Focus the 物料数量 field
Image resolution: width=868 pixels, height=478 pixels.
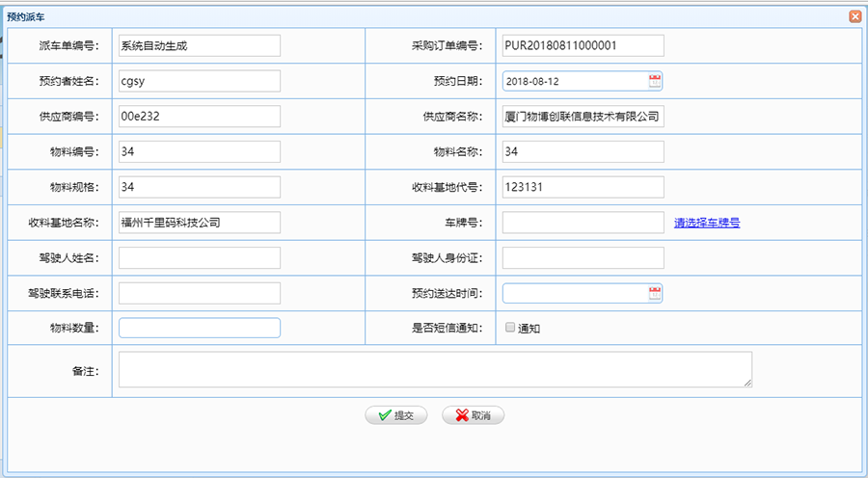200,328
